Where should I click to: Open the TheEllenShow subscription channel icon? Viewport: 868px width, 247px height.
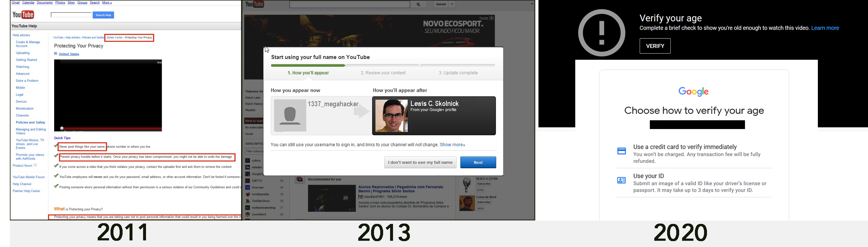(x=248, y=201)
